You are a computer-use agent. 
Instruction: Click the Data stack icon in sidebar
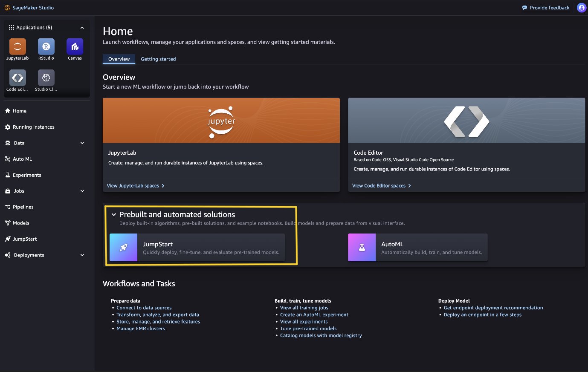coord(8,143)
